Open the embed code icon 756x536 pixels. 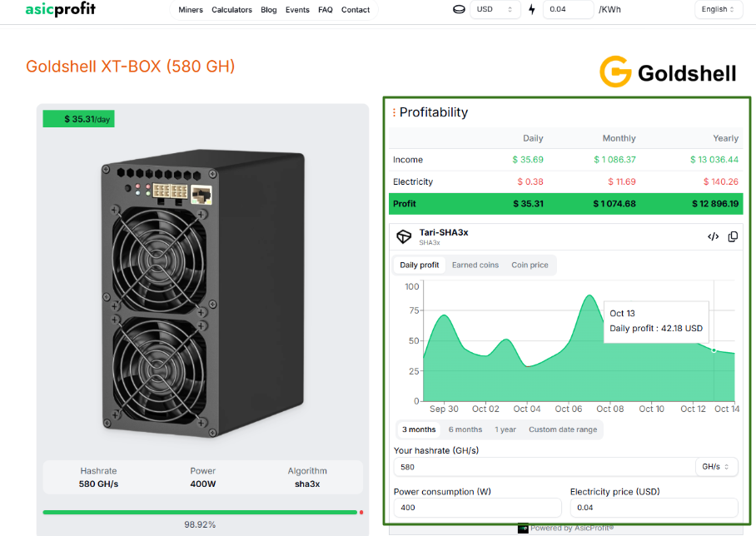coord(713,236)
